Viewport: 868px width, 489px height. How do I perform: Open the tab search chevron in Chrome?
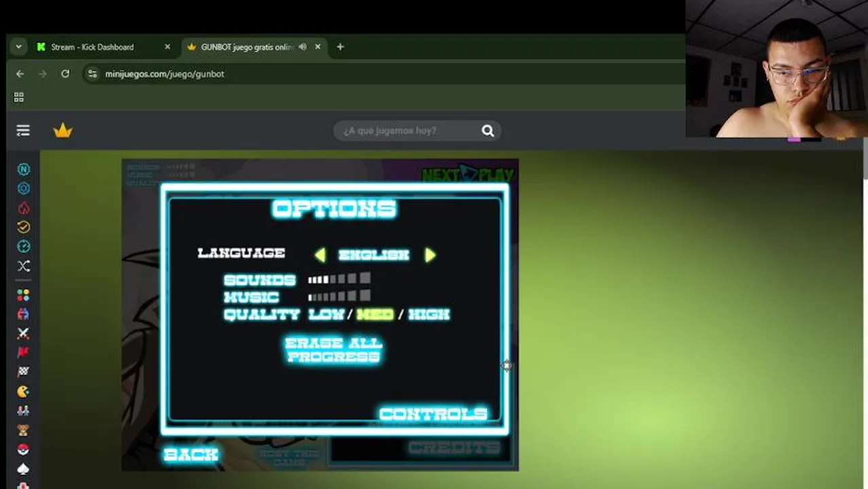click(18, 47)
